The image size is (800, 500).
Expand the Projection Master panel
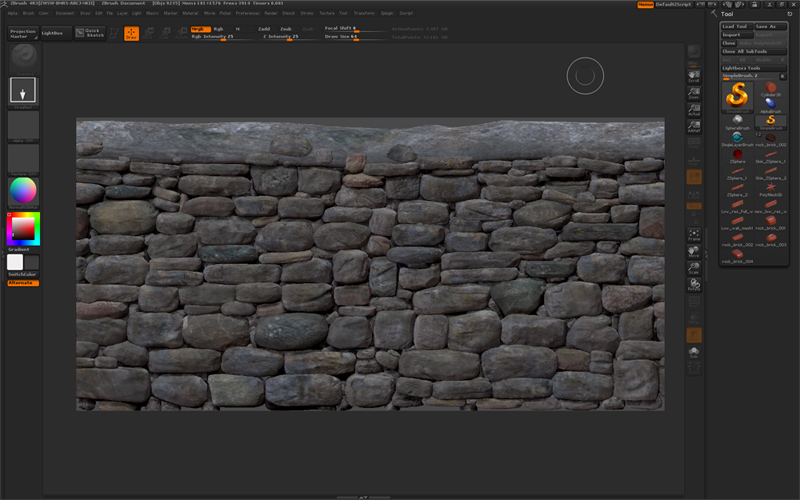point(22,33)
